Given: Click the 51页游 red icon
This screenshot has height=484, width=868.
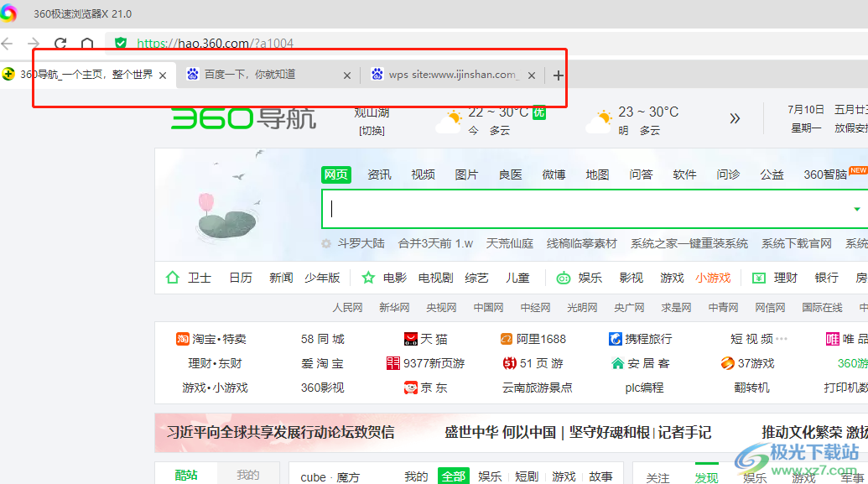Looking at the screenshot, I should coord(509,363).
